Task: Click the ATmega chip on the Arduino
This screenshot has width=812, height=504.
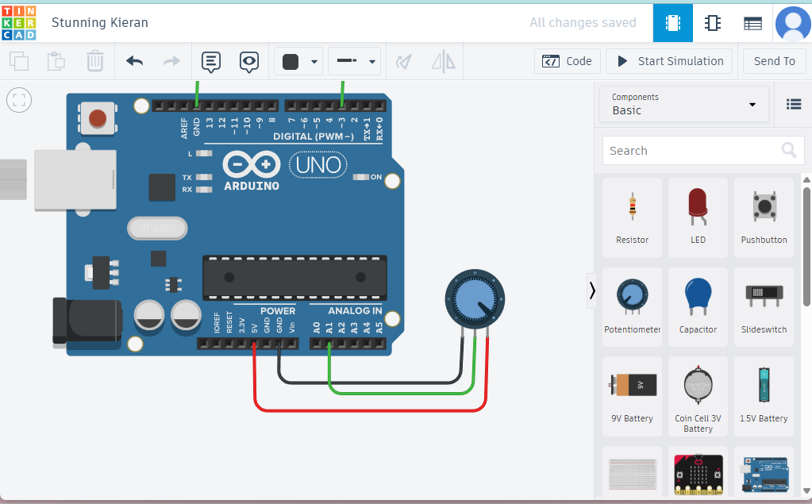Action: tap(294, 278)
